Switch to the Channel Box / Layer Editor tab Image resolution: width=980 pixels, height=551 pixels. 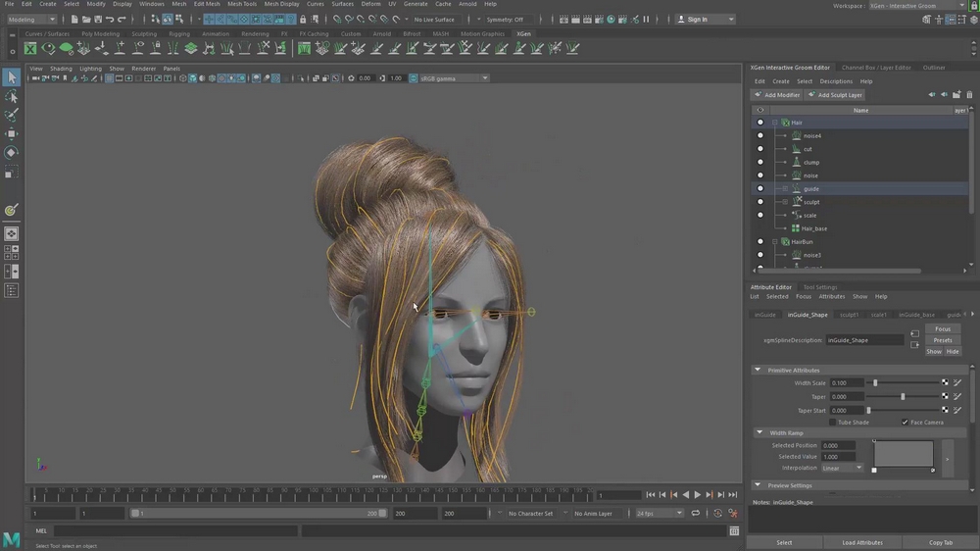click(x=876, y=68)
